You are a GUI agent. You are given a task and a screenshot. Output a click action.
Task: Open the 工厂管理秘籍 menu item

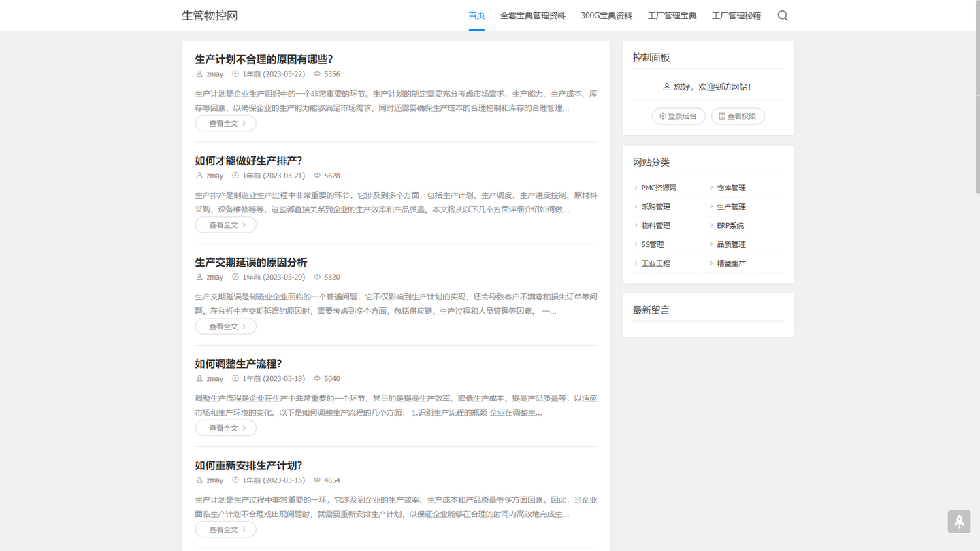tap(736, 16)
